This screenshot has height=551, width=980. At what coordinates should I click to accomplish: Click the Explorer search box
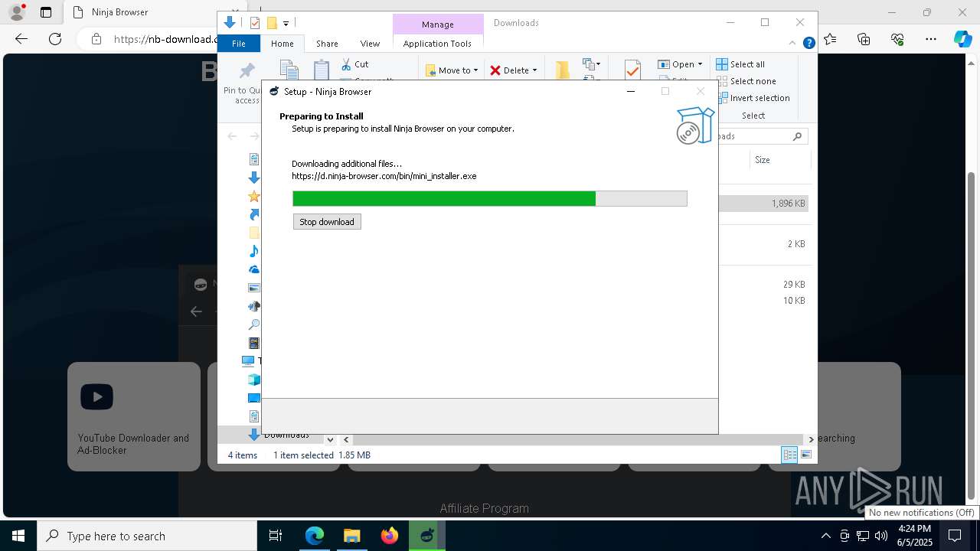coord(763,136)
